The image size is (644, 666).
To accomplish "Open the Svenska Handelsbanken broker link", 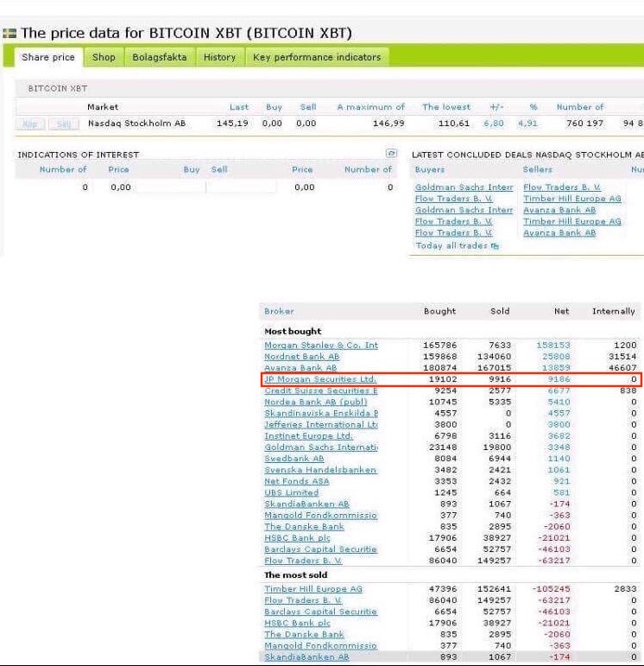I will (320, 470).
